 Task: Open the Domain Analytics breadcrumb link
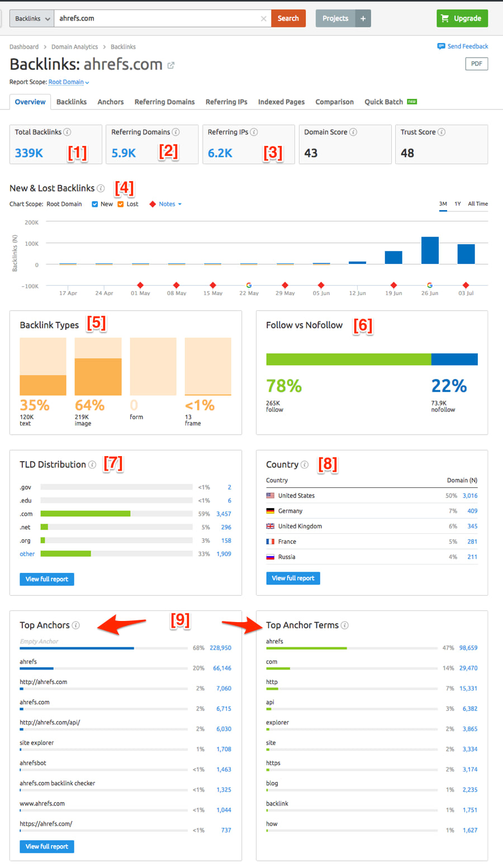click(x=74, y=47)
